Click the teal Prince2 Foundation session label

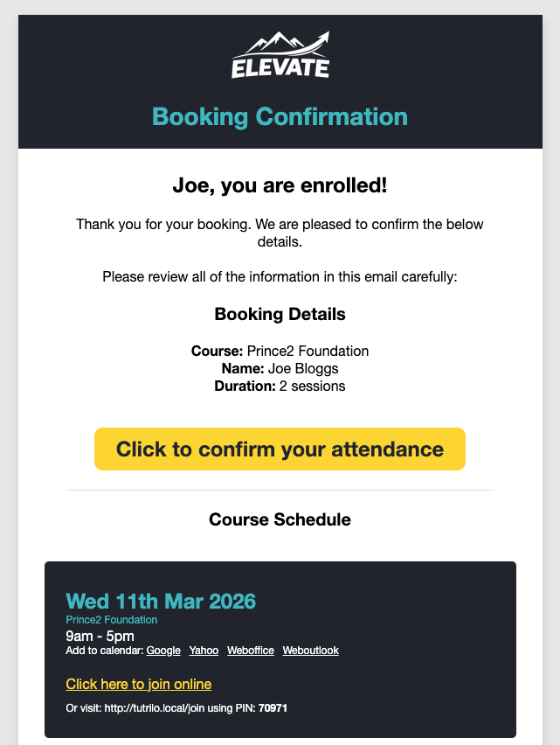pos(112,620)
